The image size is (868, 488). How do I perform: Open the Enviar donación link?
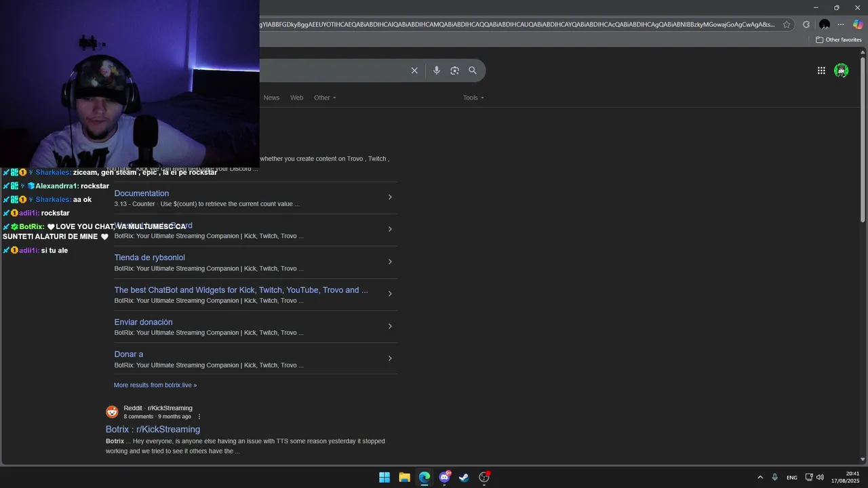(143, 322)
